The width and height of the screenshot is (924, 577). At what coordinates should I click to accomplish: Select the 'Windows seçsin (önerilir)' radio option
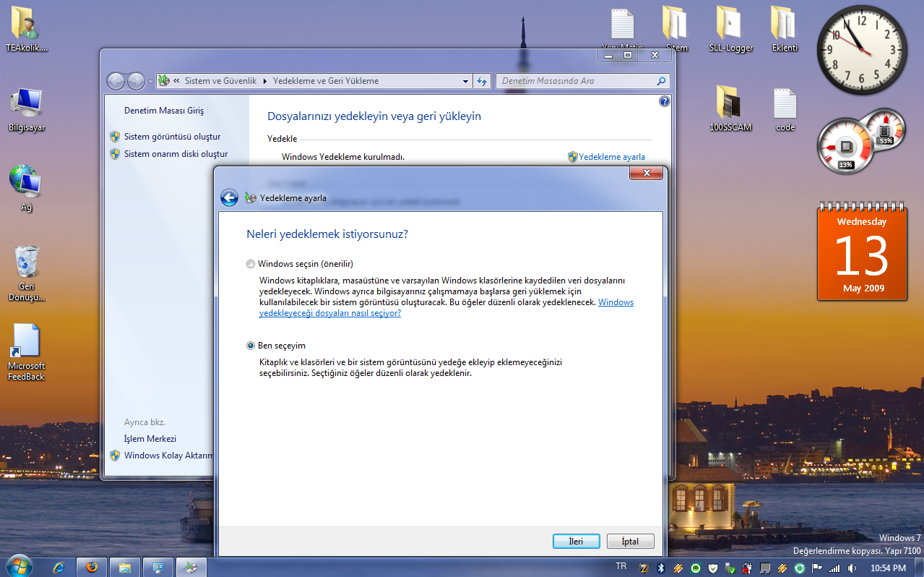pos(251,264)
